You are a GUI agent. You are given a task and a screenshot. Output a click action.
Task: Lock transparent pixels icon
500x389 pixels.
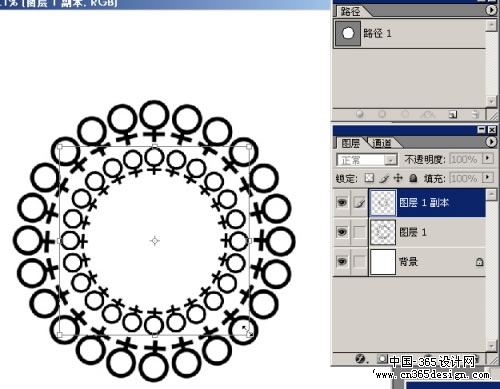(x=369, y=178)
